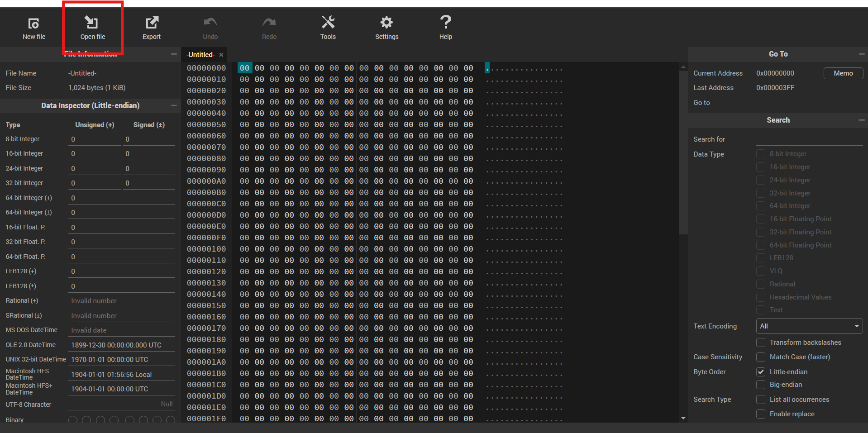Toggle 16-bit Floating Point data type

click(761, 219)
